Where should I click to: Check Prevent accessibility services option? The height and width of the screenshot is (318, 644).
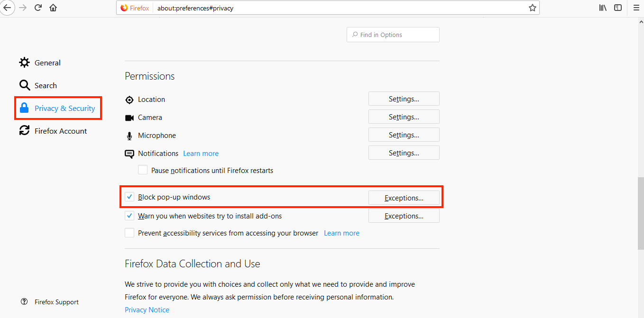pyautogui.click(x=129, y=233)
